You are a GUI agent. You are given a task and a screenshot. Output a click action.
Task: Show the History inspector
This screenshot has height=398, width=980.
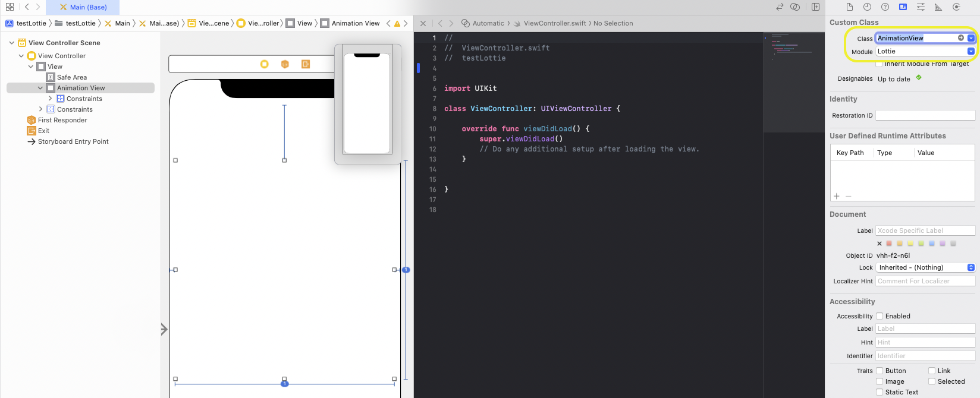pos(867,7)
